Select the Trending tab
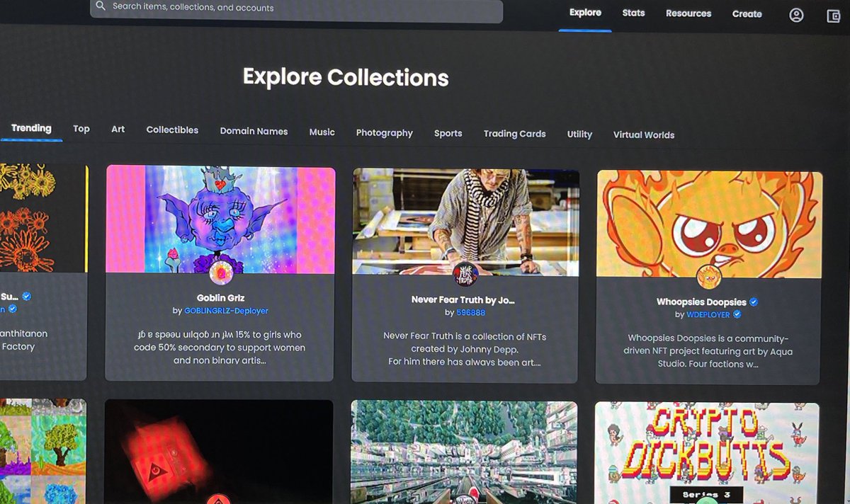 [x=31, y=128]
